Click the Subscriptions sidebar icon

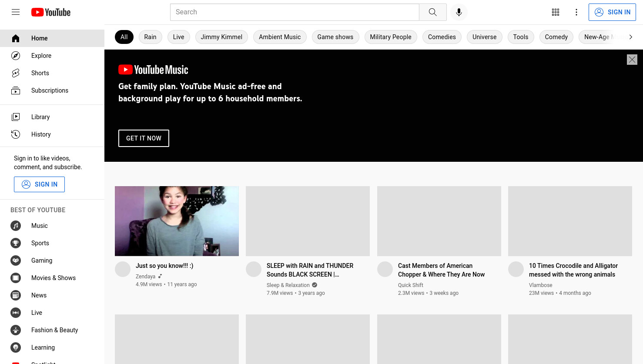click(x=16, y=90)
